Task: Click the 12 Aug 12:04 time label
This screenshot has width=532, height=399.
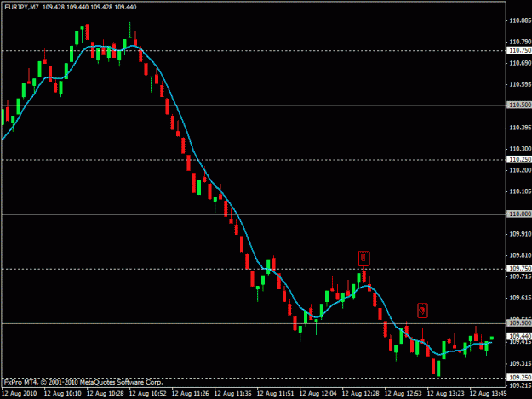Action: [317, 394]
